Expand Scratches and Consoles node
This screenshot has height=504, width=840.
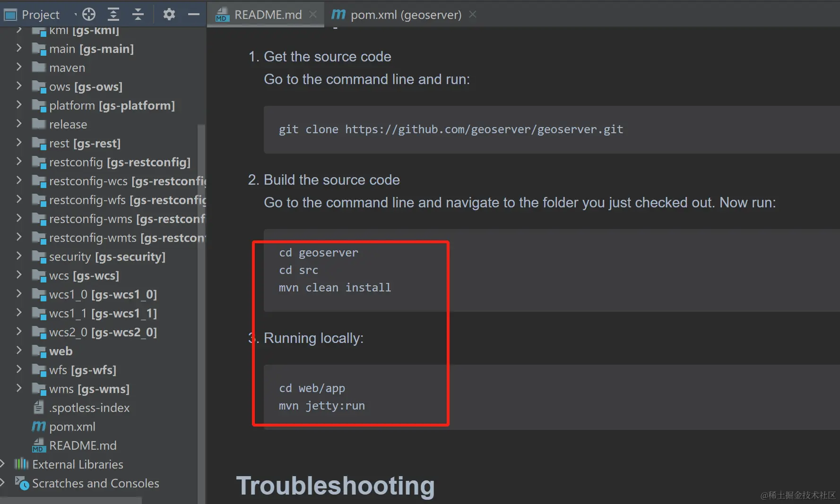click(3, 483)
